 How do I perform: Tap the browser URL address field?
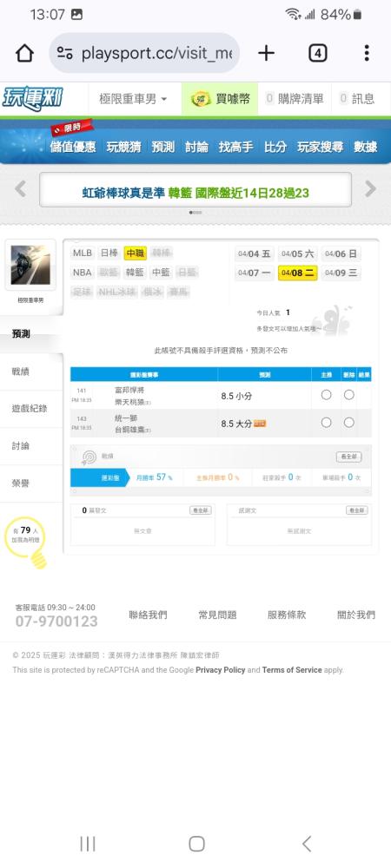[144, 53]
